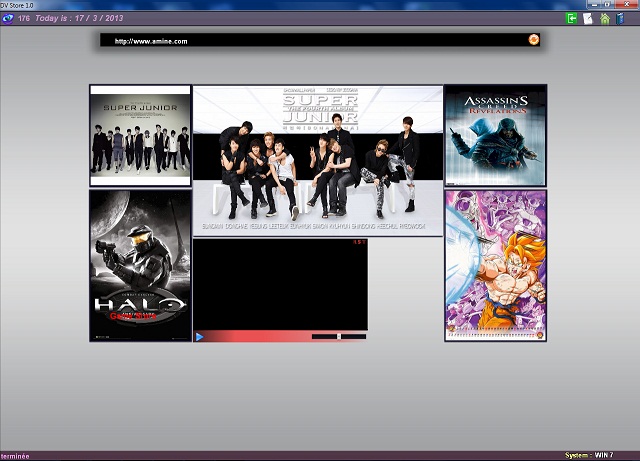Image resolution: width=640 pixels, height=461 pixels.
Task: Click the http://www.amine.com address field
Action: coord(320,40)
